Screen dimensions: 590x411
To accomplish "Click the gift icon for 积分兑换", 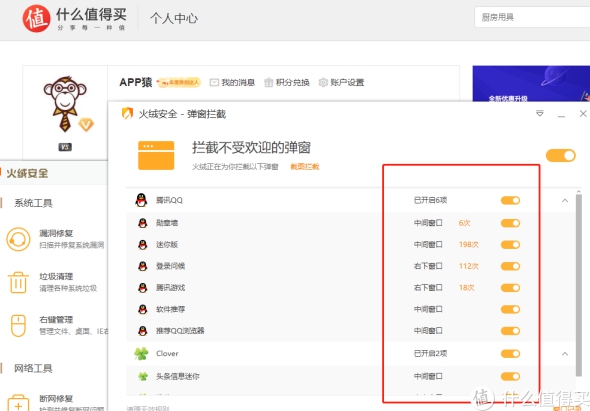I will click(268, 82).
